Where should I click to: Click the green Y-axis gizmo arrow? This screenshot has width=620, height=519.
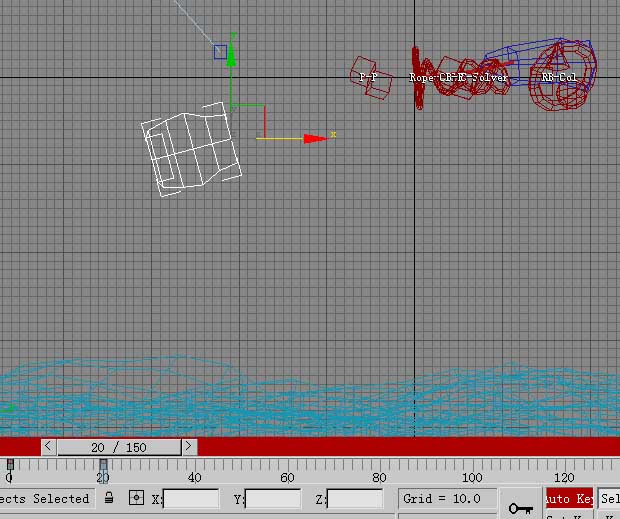tap(231, 54)
